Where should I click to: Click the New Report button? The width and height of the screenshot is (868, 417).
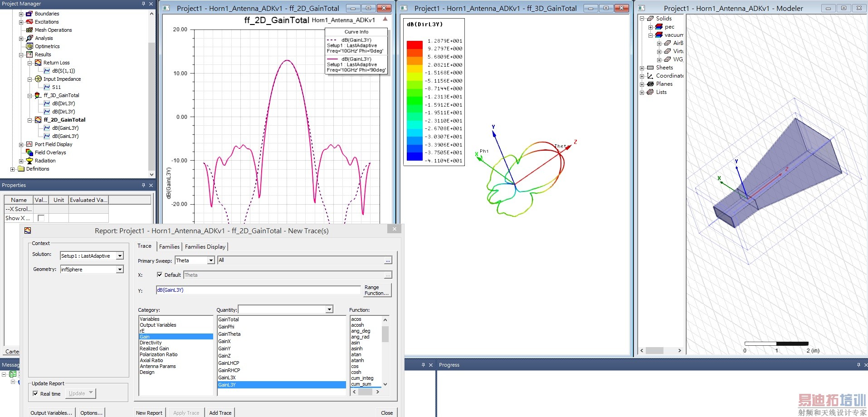[149, 412]
